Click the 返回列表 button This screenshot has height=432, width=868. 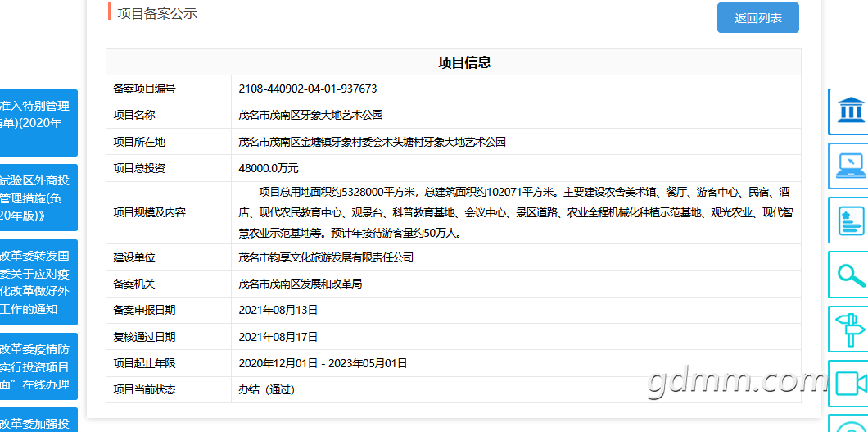point(757,18)
